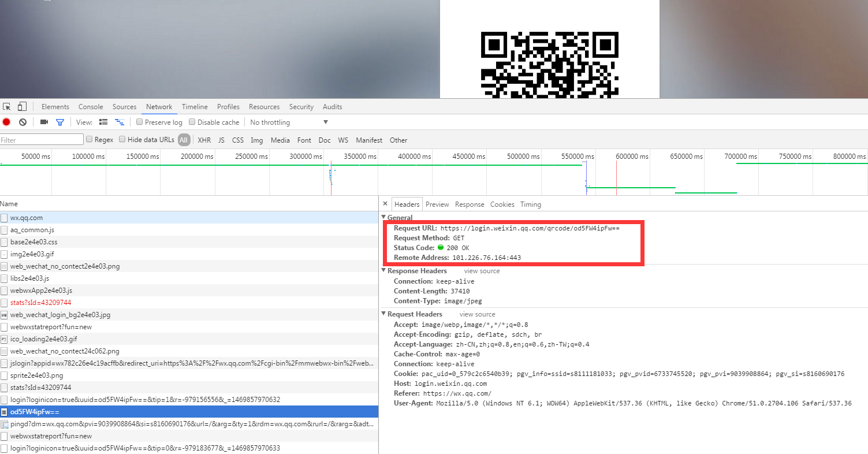This screenshot has height=454, width=868.
Task: Stop recording with the red record button
Action: (x=6, y=122)
